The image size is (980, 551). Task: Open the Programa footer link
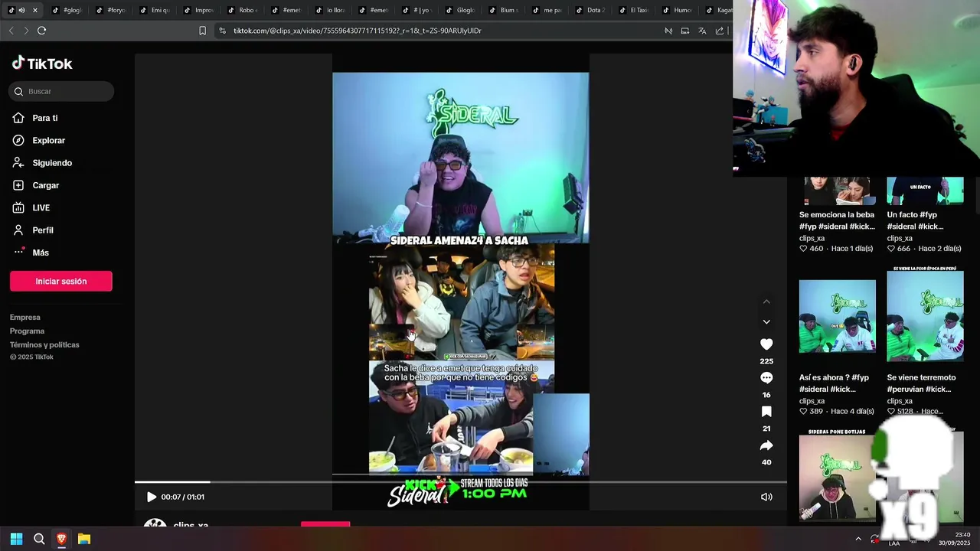pos(27,331)
